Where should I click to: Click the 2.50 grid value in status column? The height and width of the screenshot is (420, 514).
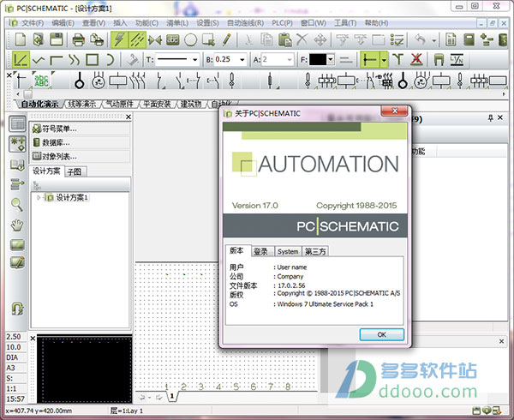point(14,337)
